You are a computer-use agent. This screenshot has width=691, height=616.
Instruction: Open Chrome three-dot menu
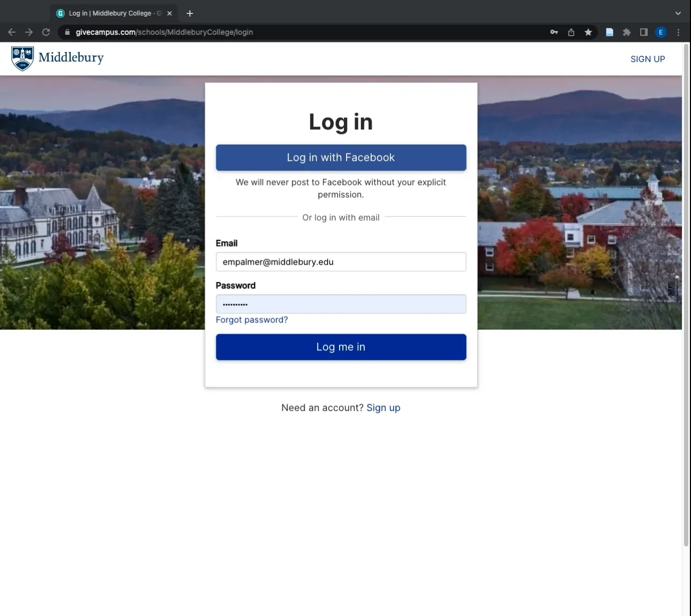(x=678, y=32)
